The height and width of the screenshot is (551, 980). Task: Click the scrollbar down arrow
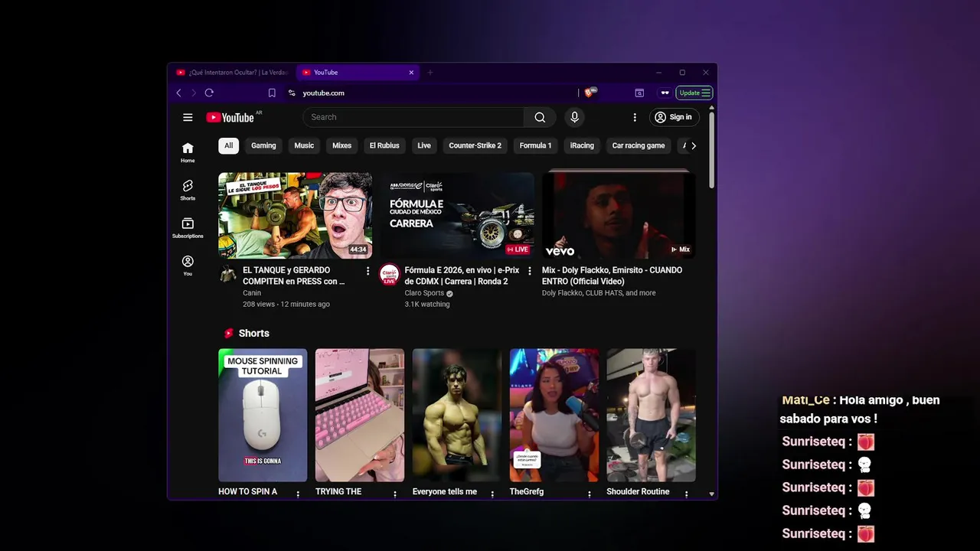[711, 494]
